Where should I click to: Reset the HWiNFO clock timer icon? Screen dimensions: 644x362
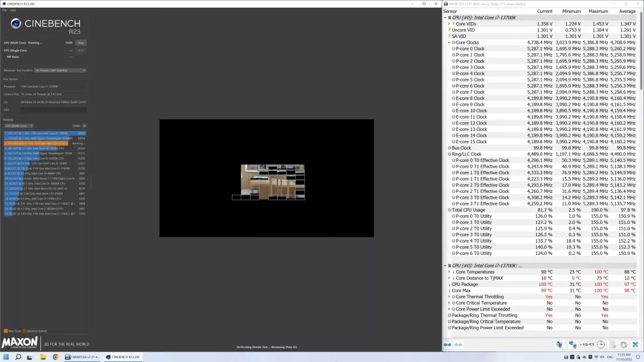pyautogui.click(x=601, y=345)
